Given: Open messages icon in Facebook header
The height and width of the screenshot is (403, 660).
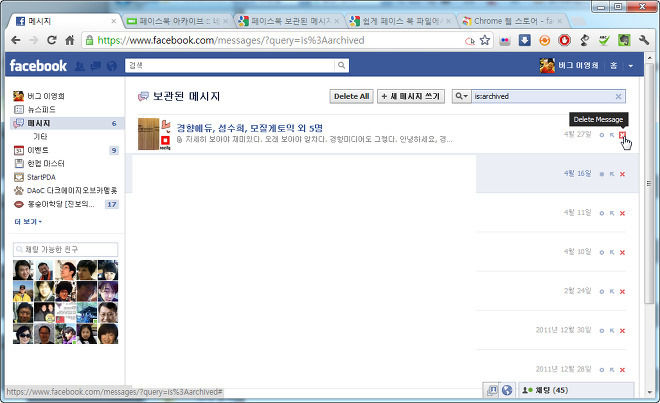Looking at the screenshot, I should (x=96, y=66).
